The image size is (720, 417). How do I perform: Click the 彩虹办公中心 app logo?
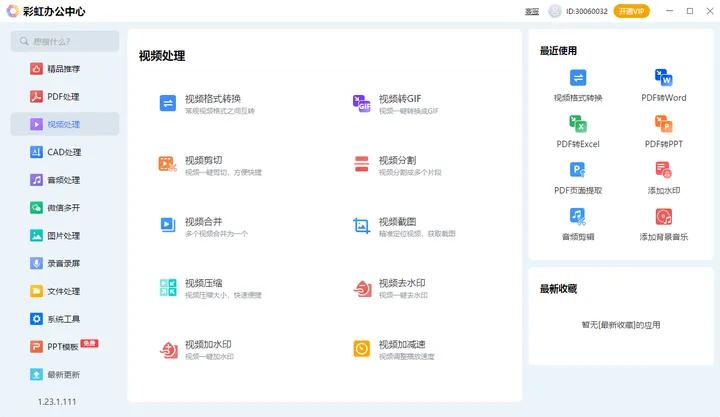[12, 11]
